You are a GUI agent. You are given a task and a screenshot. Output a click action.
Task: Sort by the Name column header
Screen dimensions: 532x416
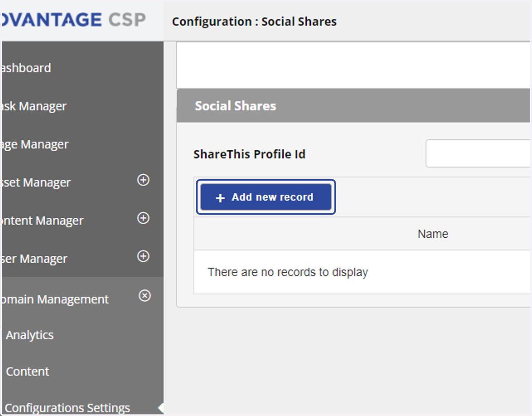(x=433, y=234)
